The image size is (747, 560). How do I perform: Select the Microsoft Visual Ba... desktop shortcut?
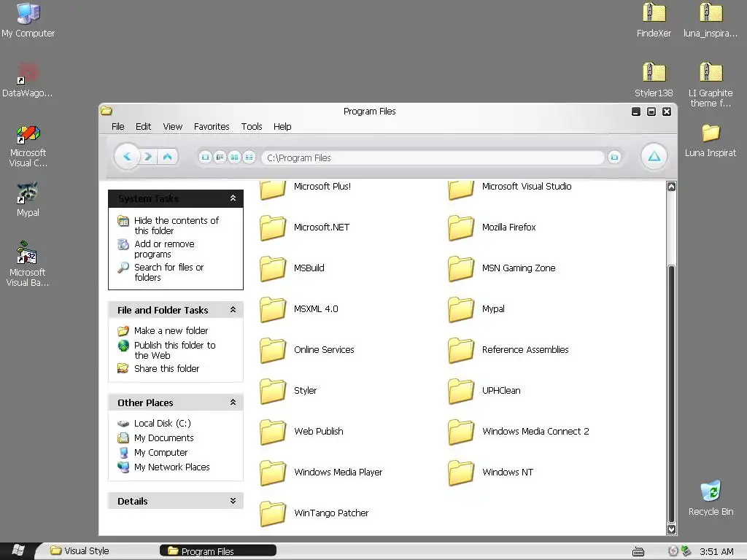pyautogui.click(x=28, y=264)
